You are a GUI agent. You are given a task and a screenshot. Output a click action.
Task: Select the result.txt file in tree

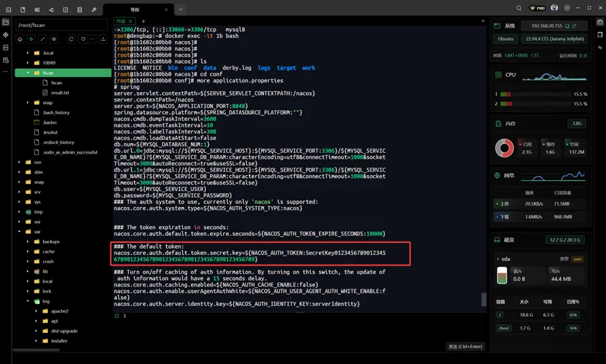[60, 92]
